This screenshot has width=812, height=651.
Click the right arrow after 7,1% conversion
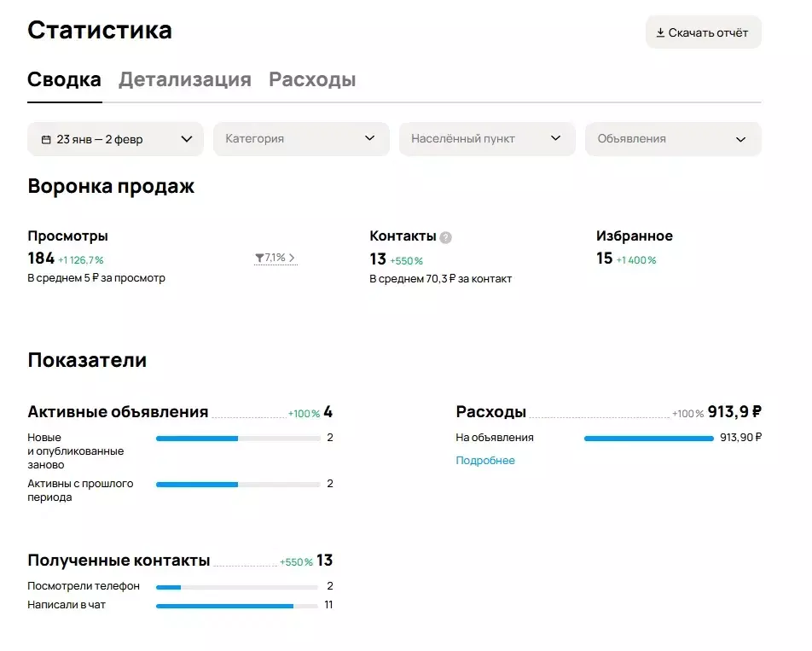pos(293,258)
